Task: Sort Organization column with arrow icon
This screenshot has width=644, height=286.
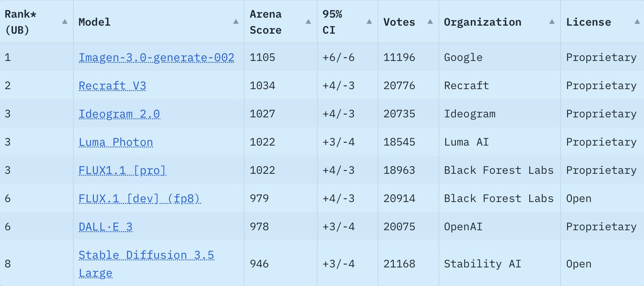Action: [x=552, y=22]
